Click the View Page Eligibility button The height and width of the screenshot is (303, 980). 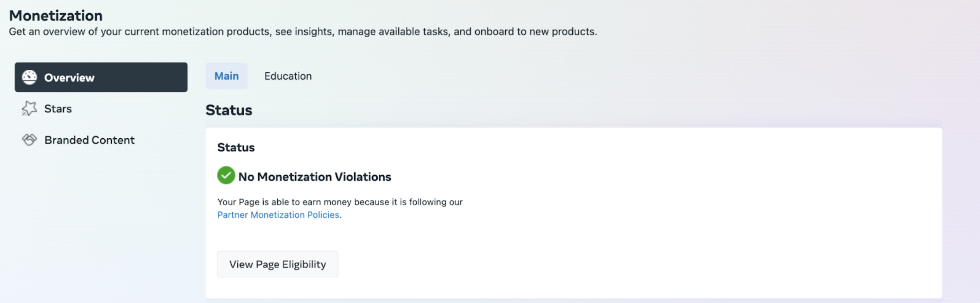point(278,264)
